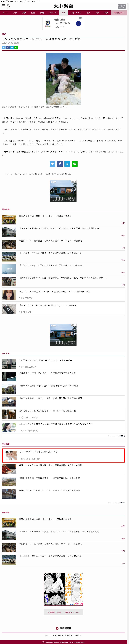Select the 滋賀 tab in navigation
129x644 pixels.
pos(33,13)
